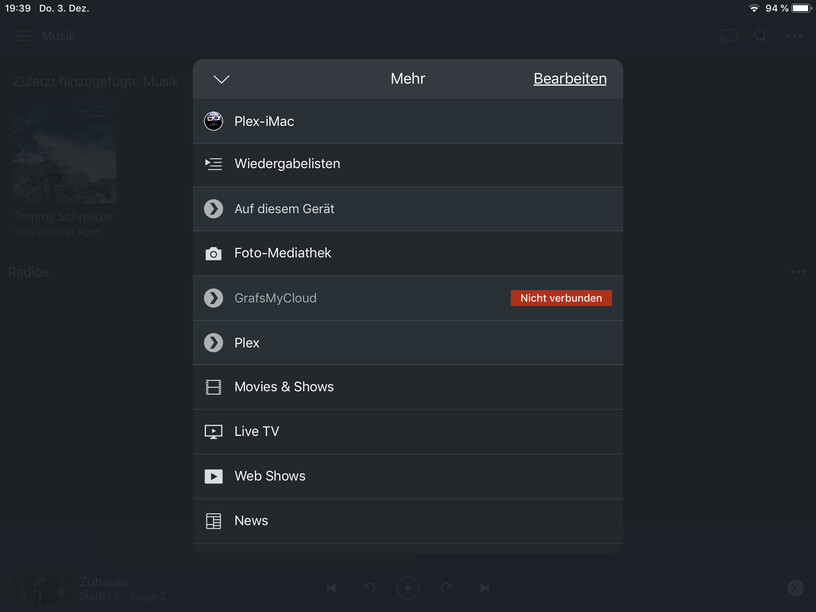Open Radios section three-dot menu
Screen dimensions: 816x612
798,272
